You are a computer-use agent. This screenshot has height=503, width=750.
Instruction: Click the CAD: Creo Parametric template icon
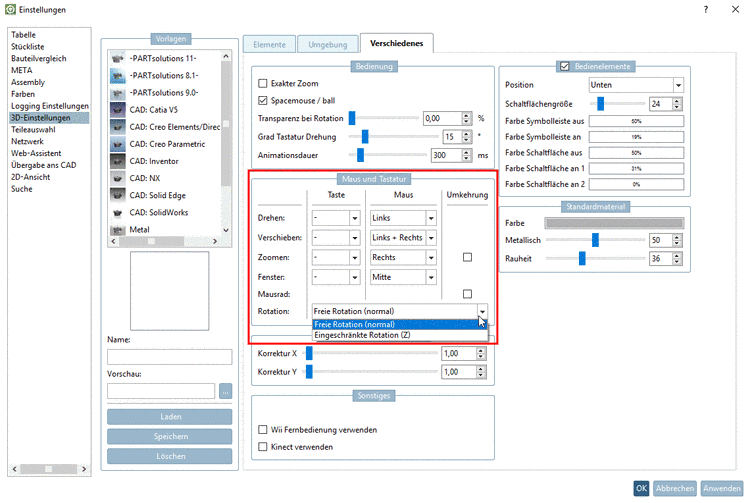click(118, 144)
